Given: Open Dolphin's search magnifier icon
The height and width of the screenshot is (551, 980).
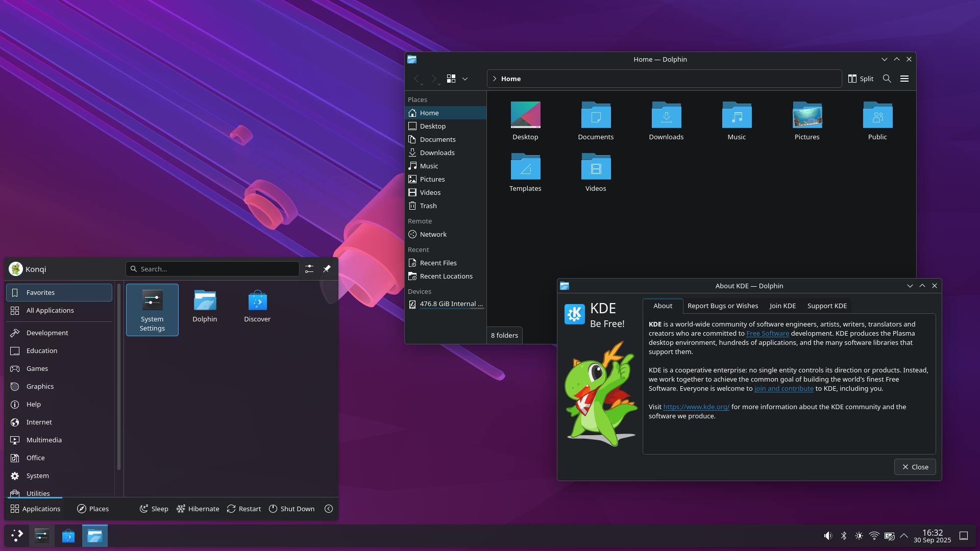Looking at the screenshot, I should tap(887, 79).
